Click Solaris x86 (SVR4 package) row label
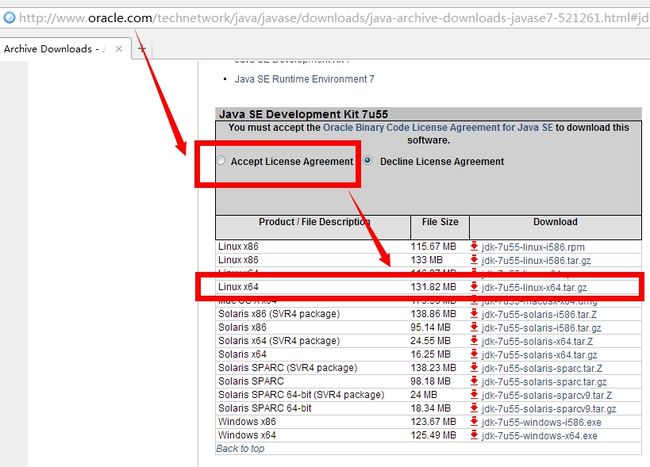Image resolution: width=650 pixels, height=467 pixels. (x=279, y=314)
